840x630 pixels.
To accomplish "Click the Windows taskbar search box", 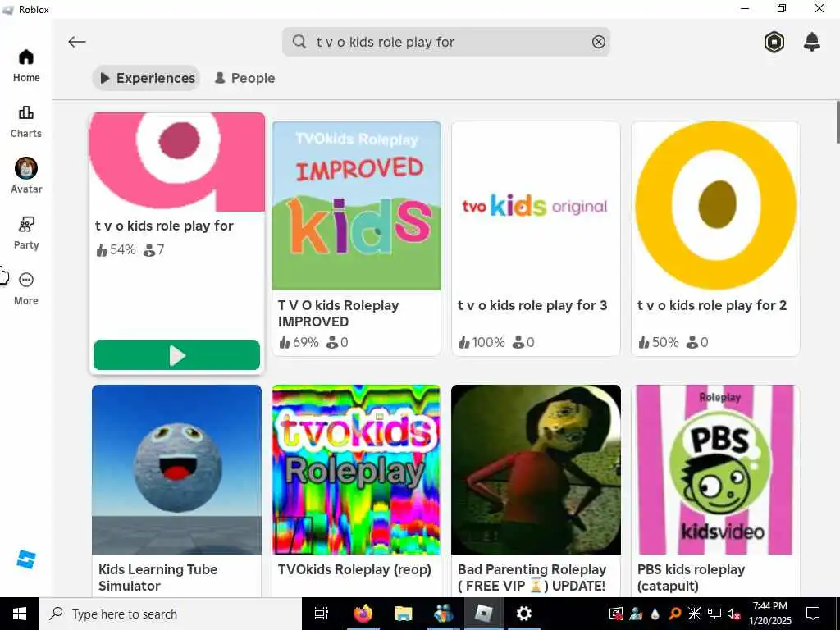I will [171, 614].
